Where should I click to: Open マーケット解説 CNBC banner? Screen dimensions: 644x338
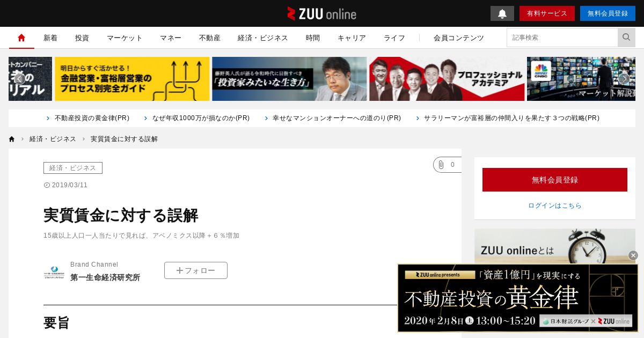[581, 79]
